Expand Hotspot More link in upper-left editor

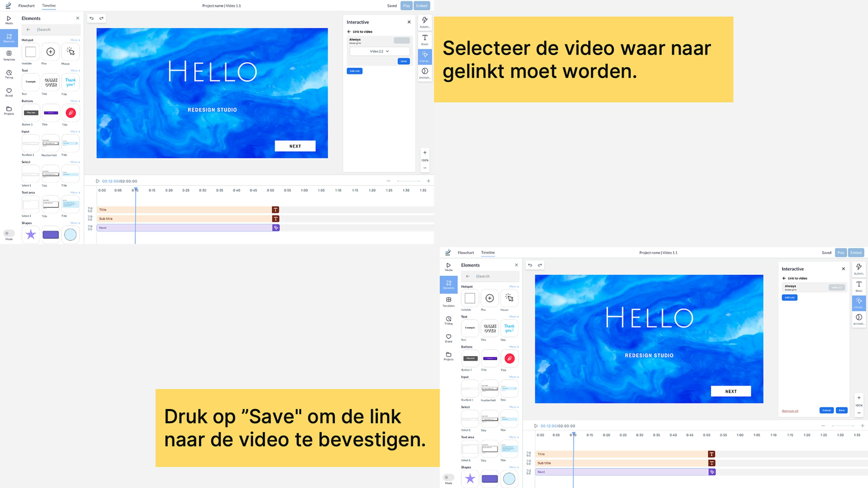[75, 40]
